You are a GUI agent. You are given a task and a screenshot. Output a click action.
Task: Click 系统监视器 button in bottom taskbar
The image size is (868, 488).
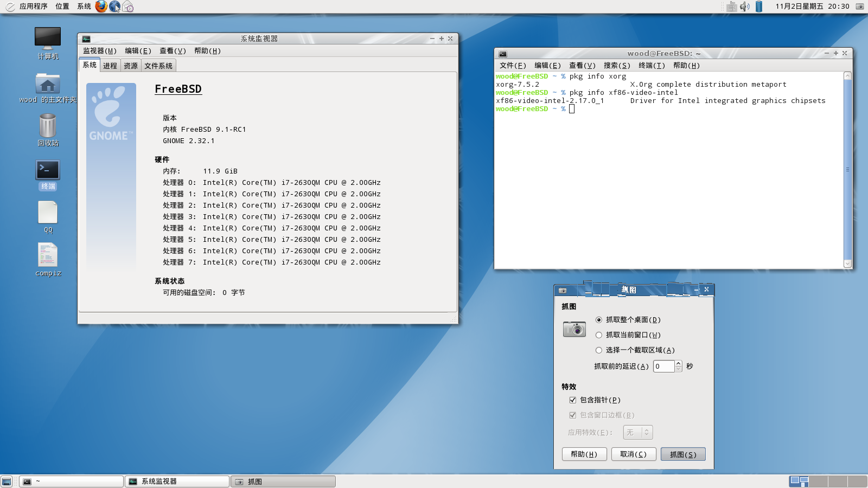pos(177,481)
